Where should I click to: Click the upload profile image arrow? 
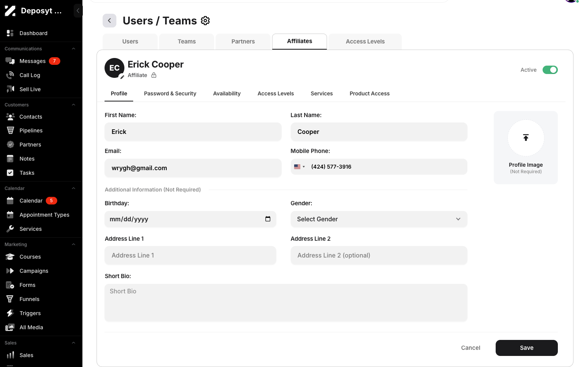pos(526,138)
